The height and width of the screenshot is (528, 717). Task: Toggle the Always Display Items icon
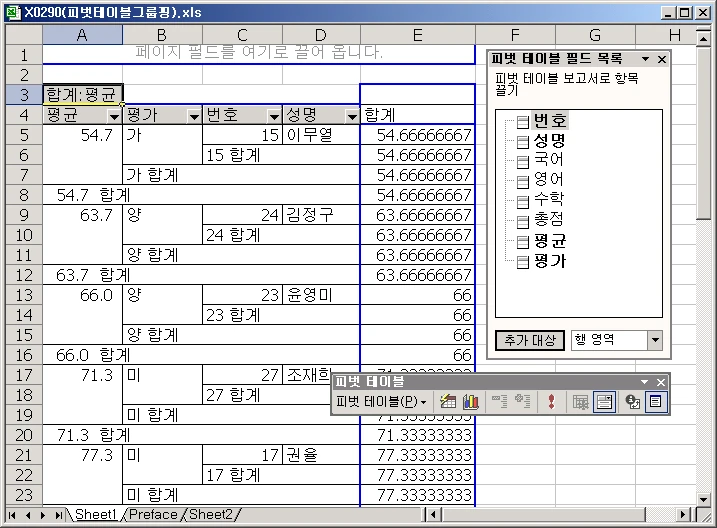604,402
